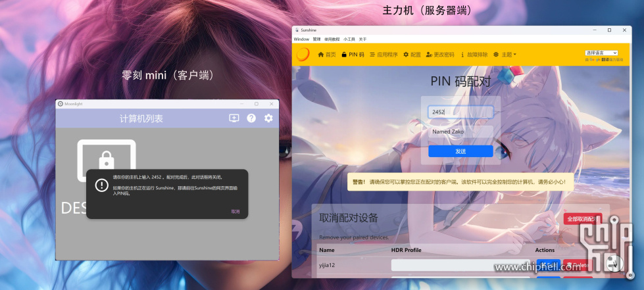
Task: Click the PIN input field containing 2452
Action: 460,112
